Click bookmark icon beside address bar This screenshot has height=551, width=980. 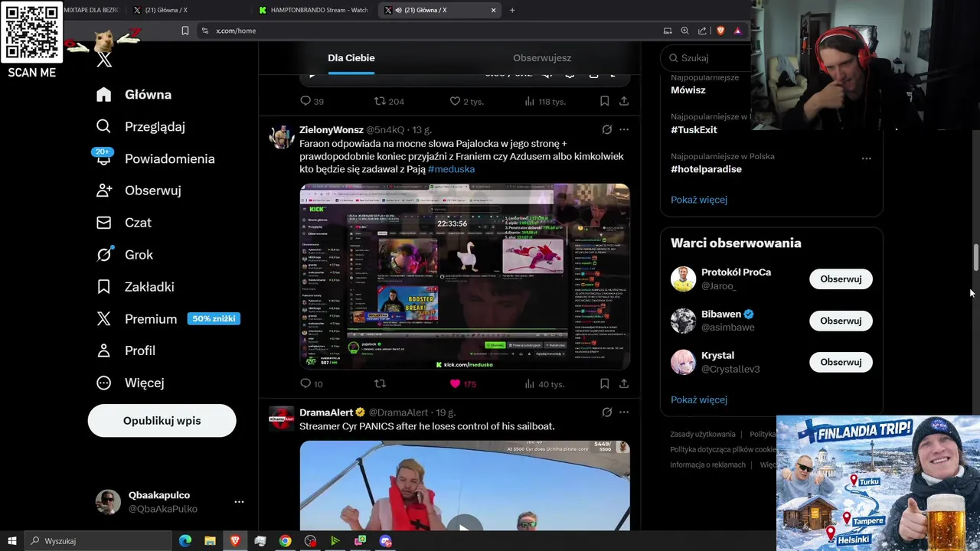point(185,31)
